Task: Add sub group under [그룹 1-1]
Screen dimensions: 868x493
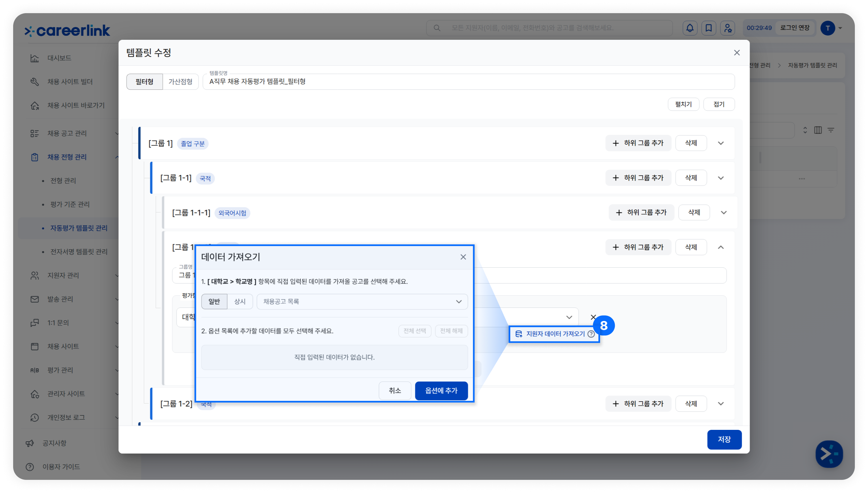Action: 638,178
